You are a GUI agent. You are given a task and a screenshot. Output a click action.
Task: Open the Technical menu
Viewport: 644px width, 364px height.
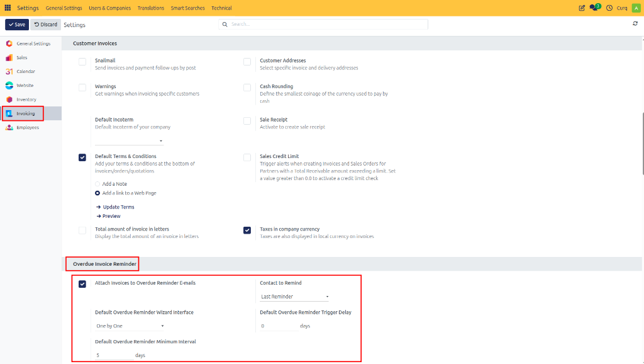(221, 8)
